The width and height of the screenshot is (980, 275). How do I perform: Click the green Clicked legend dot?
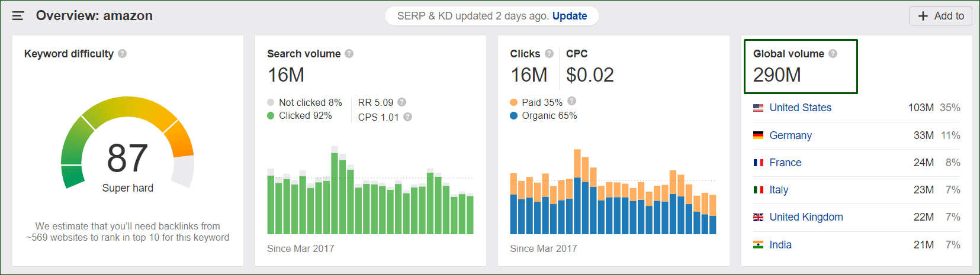pos(271,116)
